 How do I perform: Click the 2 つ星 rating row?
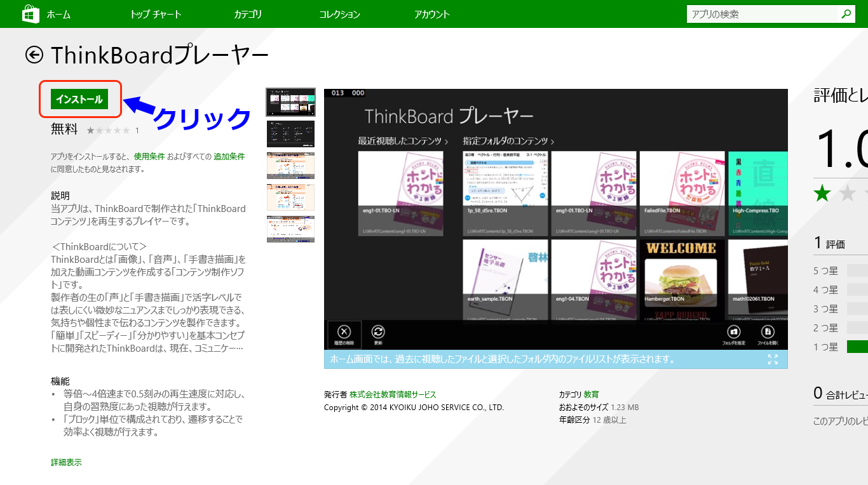840,328
